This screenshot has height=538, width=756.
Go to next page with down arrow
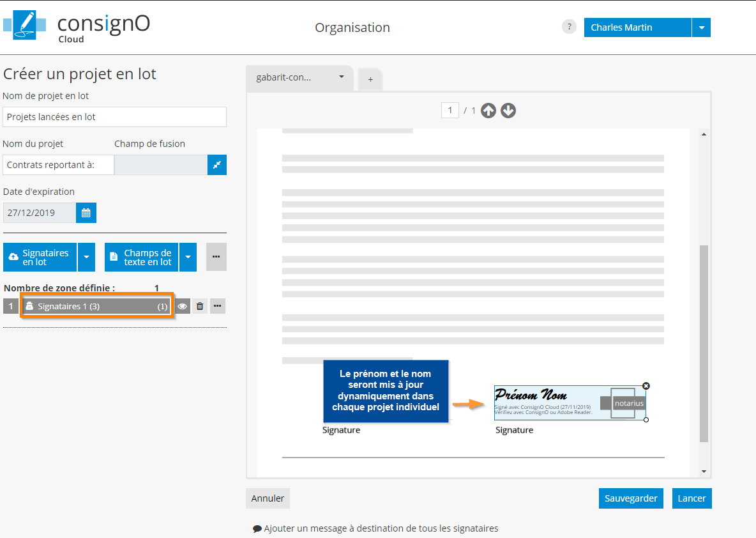point(508,111)
